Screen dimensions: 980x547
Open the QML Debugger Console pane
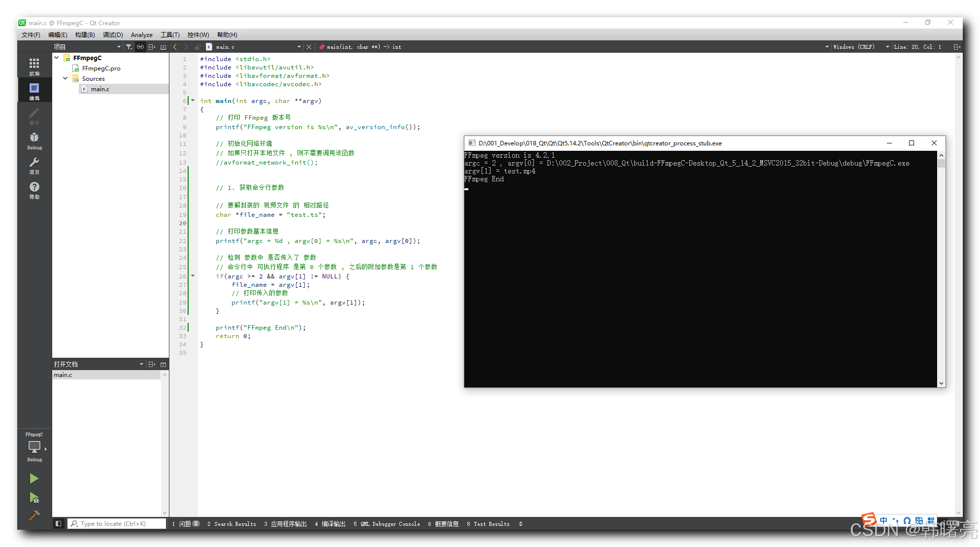[x=387, y=524]
